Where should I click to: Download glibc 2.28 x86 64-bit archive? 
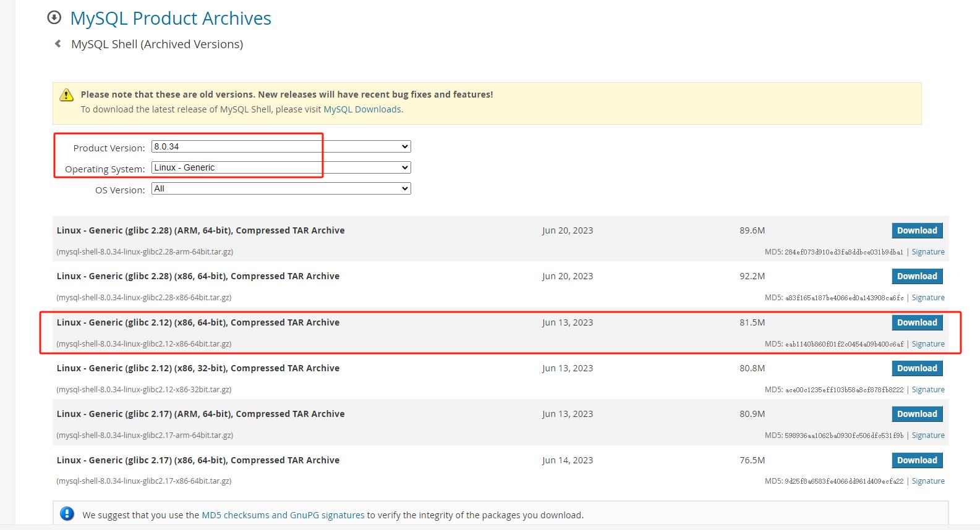(916, 276)
